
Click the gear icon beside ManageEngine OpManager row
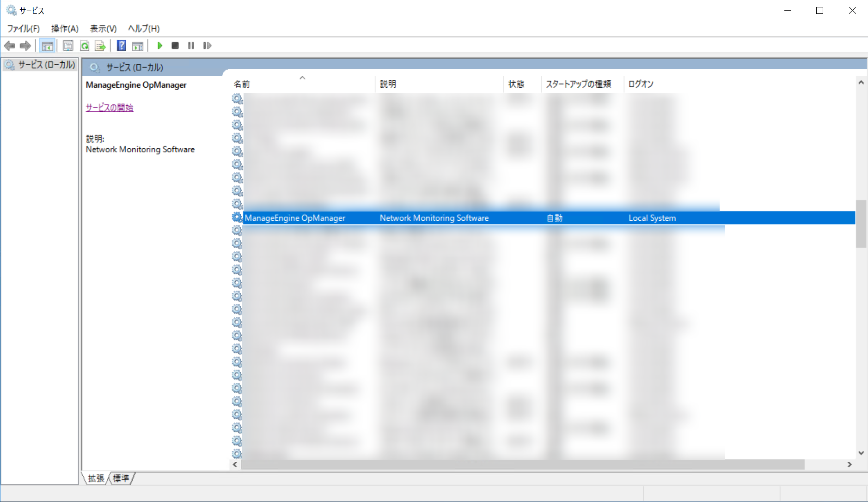(x=237, y=218)
